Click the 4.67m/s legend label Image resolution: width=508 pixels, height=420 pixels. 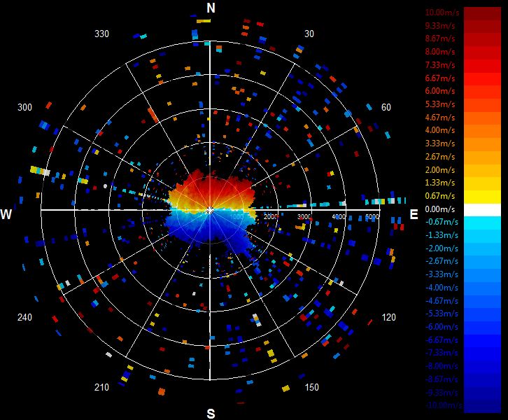(440, 118)
